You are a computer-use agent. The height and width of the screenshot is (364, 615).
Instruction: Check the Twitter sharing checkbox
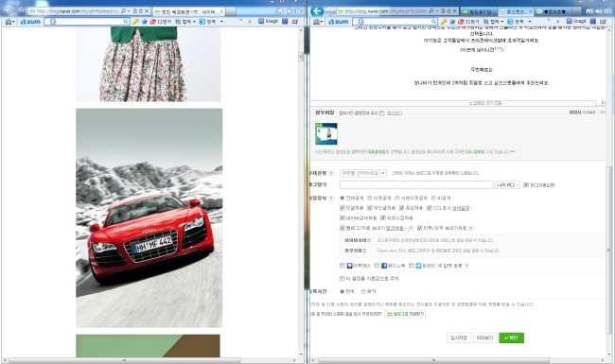[x=411, y=266]
